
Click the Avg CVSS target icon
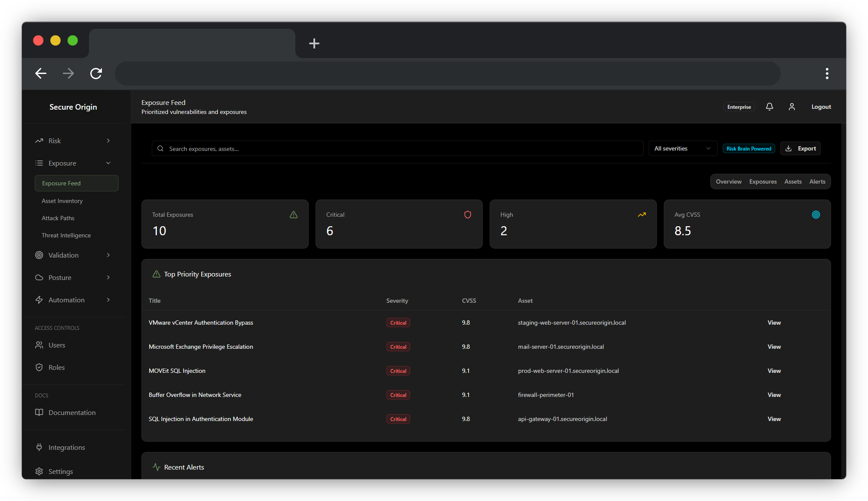816,215
